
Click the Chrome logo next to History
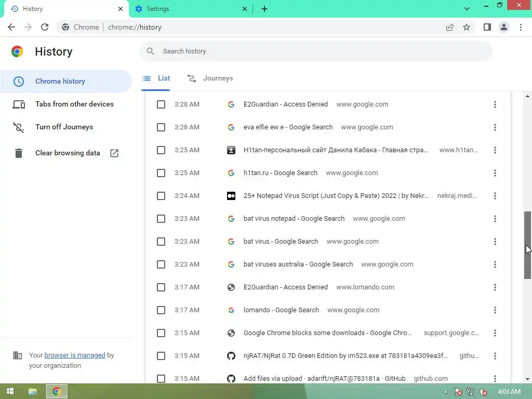coord(17,51)
